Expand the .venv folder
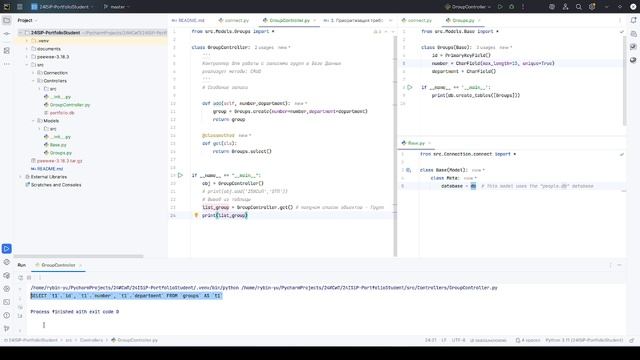The width and height of the screenshot is (640, 360). [27, 41]
